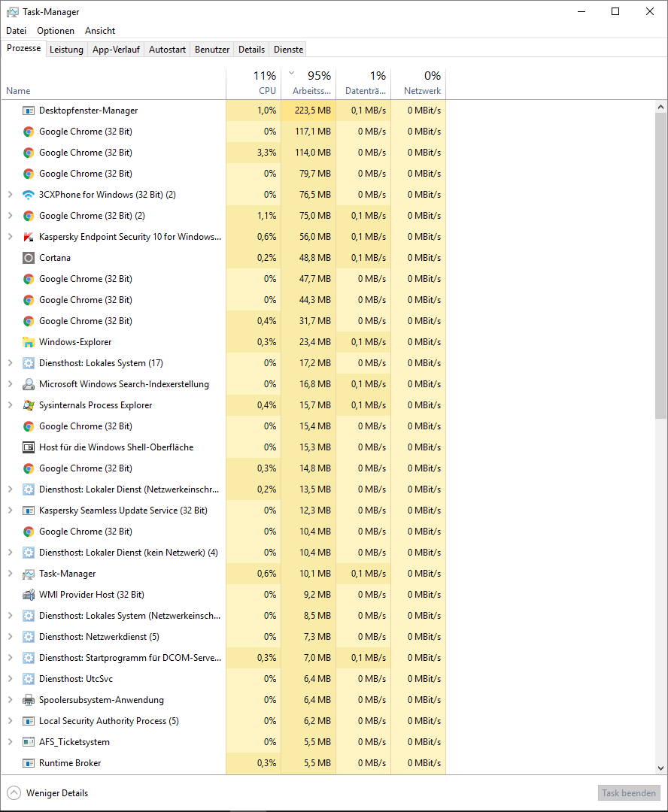Image resolution: width=668 pixels, height=812 pixels.
Task: Click the Task beenden button
Action: (x=629, y=793)
